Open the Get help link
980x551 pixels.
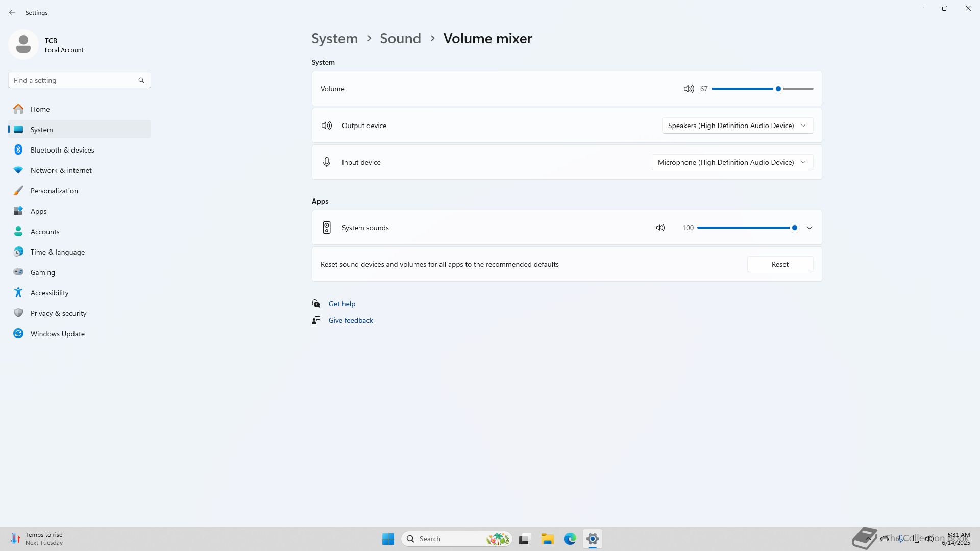(341, 304)
